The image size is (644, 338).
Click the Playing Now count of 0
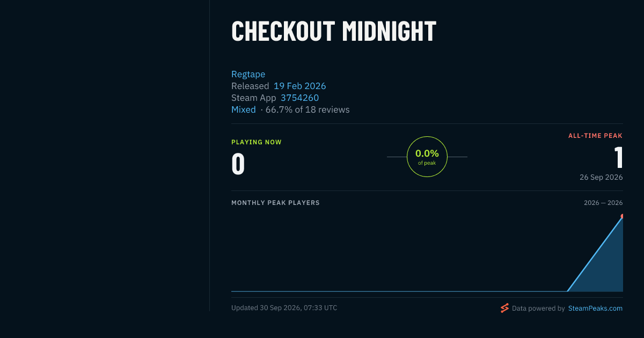click(x=238, y=164)
